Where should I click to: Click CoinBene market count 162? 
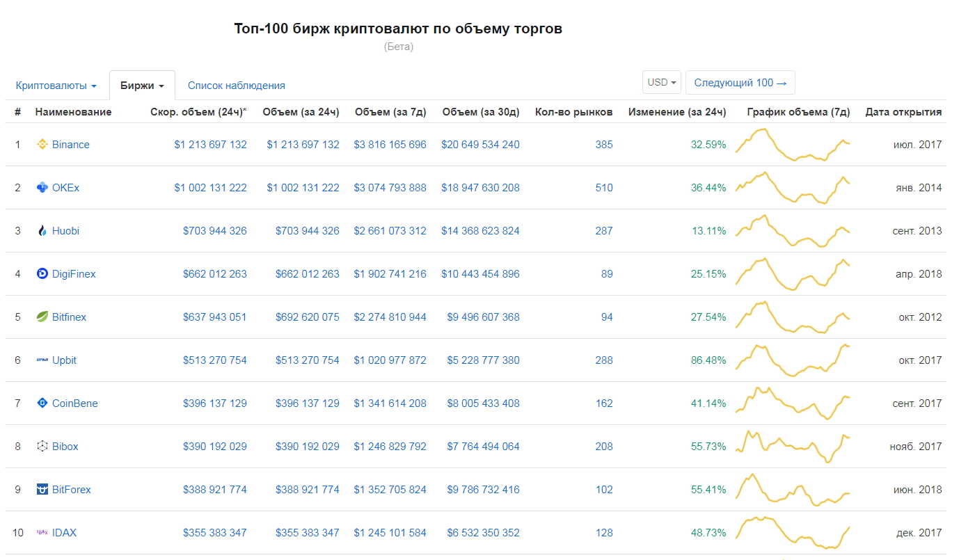click(x=604, y=403)
